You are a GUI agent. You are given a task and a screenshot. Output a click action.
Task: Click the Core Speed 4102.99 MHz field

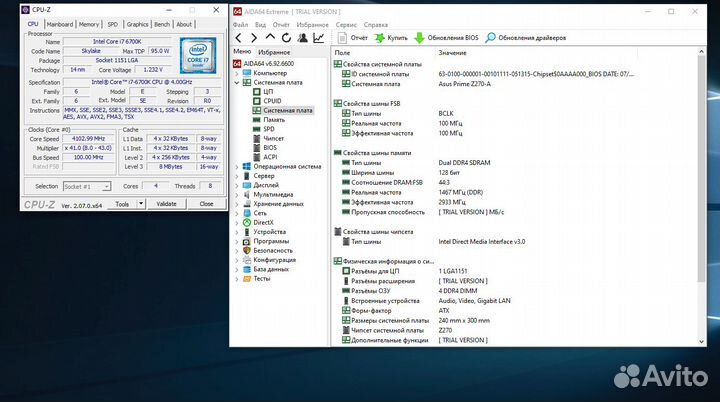(x=88, y=138)
